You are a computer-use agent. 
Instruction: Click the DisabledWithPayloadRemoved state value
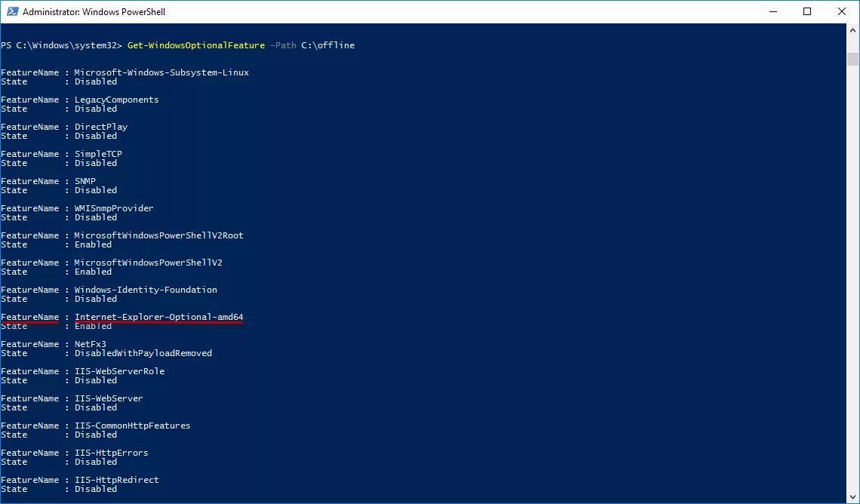tap(143, 353)
